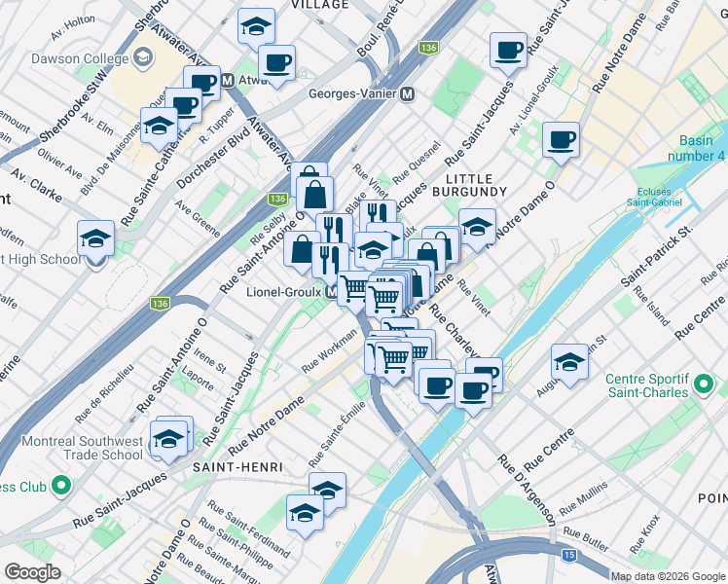Select the school marker at the High School label

(96, 239)
